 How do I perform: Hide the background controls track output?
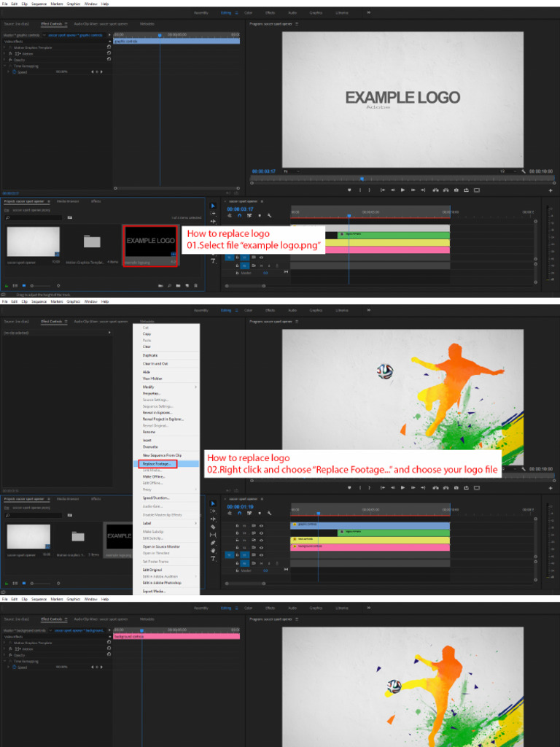tap(261, 547)
